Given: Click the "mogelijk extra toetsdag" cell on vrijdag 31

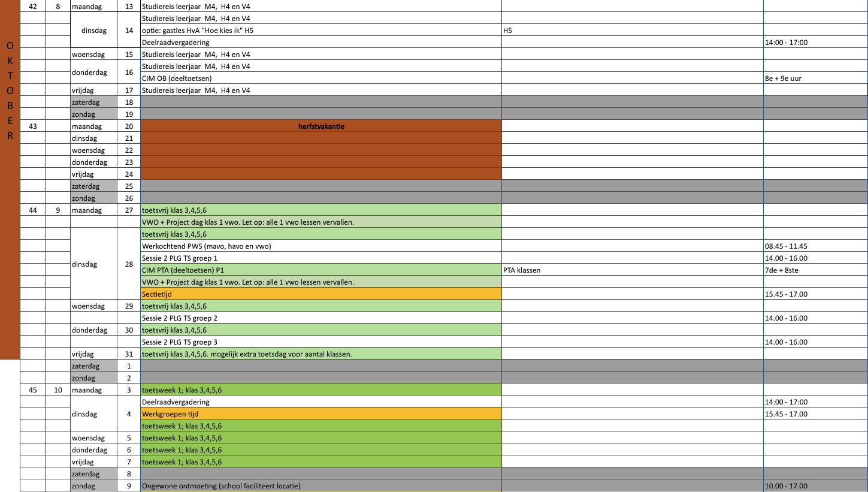Looking at the screenshot, I should point(321,354).
